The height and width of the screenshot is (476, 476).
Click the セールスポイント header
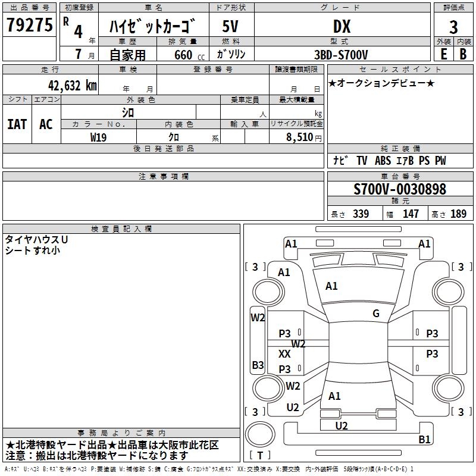[x=400, y=70]
